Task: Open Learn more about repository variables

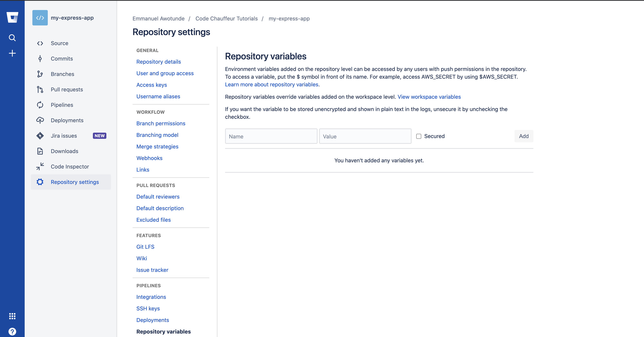Action: click(271, 84)
